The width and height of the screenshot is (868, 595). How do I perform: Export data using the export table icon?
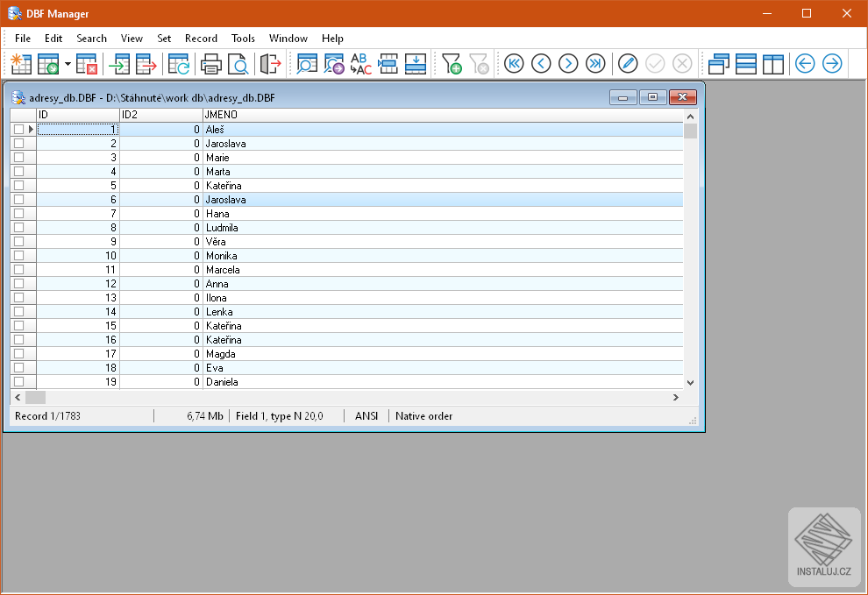(x=146, y=63)
